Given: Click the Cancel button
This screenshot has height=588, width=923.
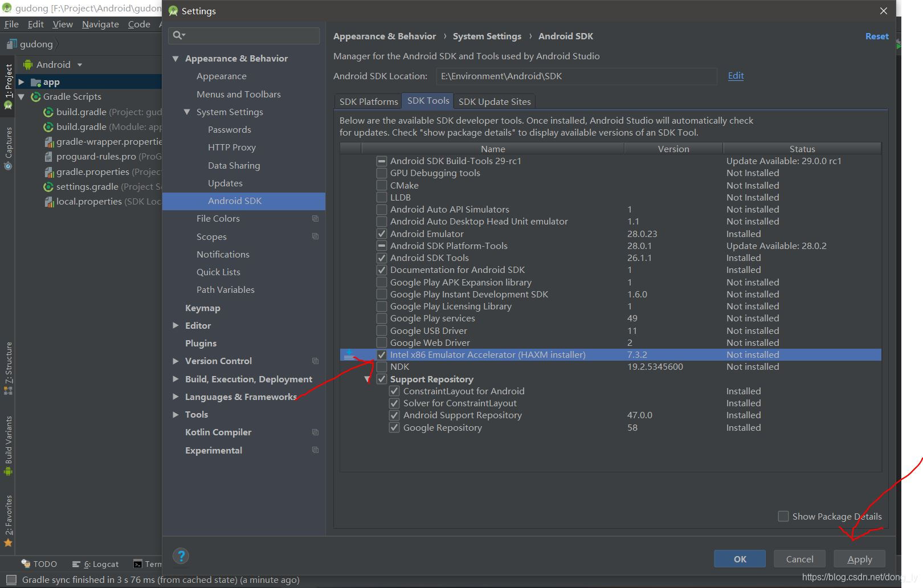Looking at the screenshot, I should [x=799, y=559].
